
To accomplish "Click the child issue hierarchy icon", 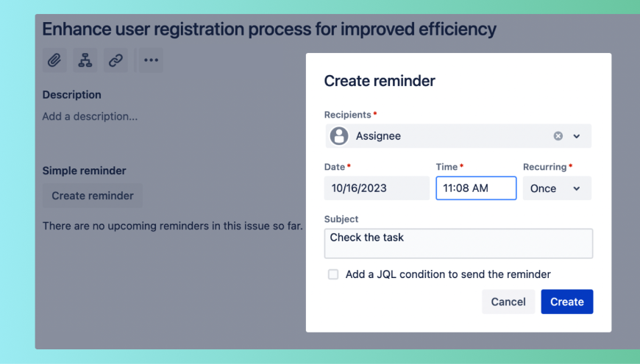I will tap(85, 60).
